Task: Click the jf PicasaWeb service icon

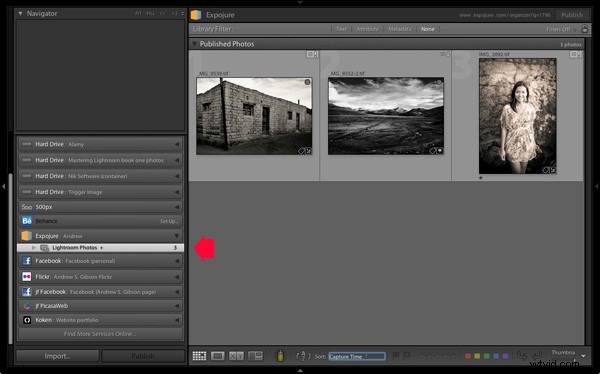Action: pos(27,306)
